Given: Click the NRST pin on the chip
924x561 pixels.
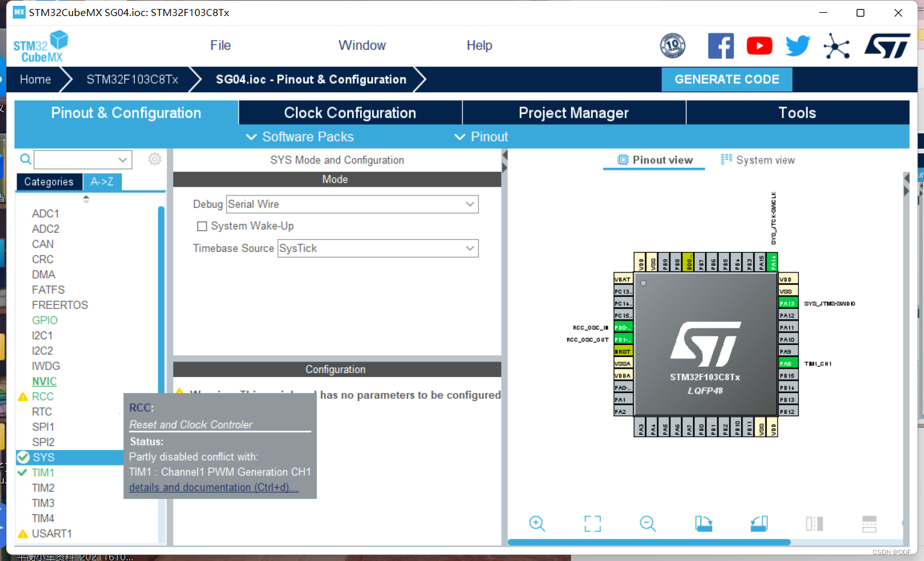Looking at the screenshot, I should click(x=623, y=351).
